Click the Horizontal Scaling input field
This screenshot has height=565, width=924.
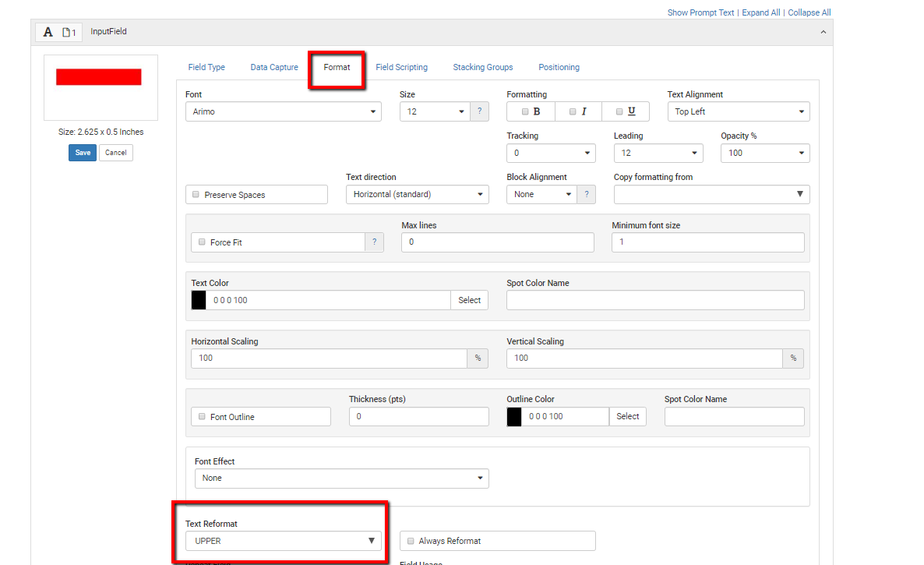(x=330, y=358)
